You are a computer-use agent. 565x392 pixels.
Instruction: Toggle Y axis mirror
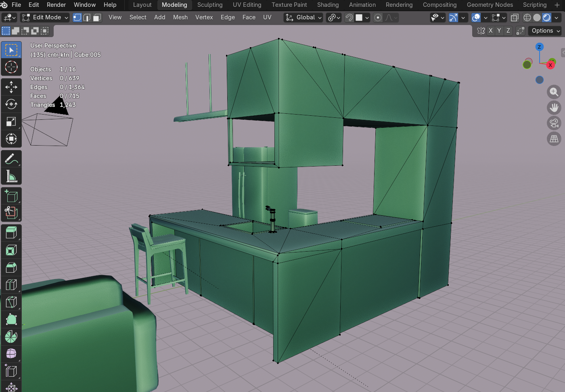click(x=499, y=31)
